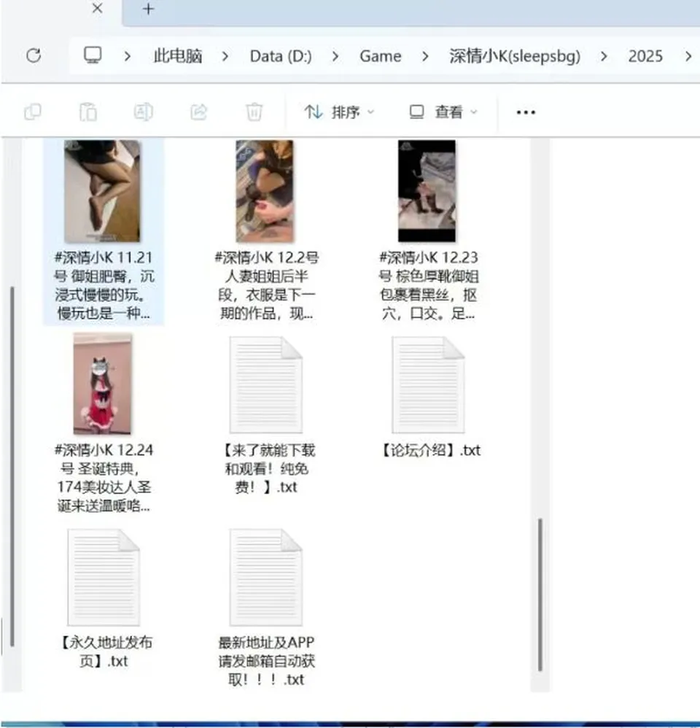700x728 pixels.
Task: Expand the chevron right of the monitor icon
Action: point(127,56)
